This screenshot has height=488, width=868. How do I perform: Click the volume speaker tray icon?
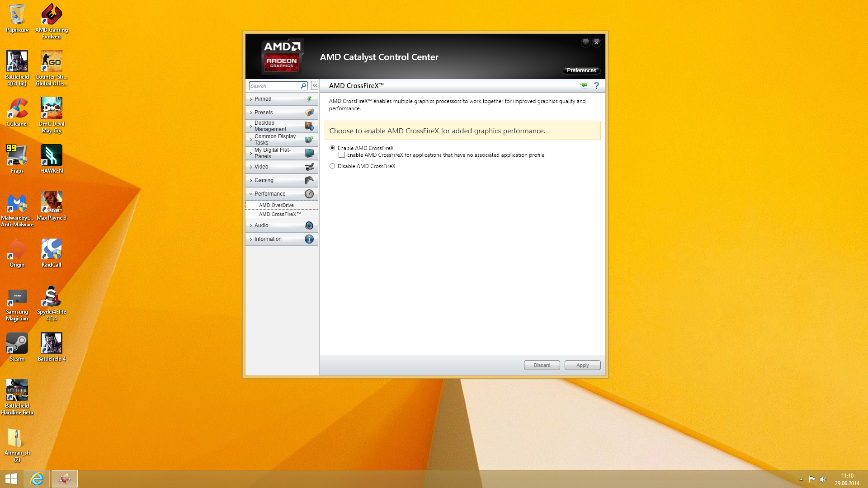click(x=823, y=479)
